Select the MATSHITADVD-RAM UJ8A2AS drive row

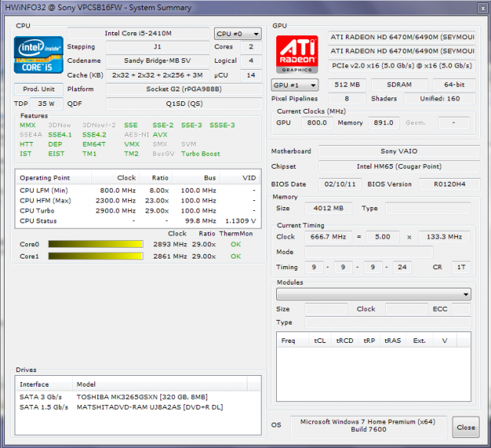[138, 407]
